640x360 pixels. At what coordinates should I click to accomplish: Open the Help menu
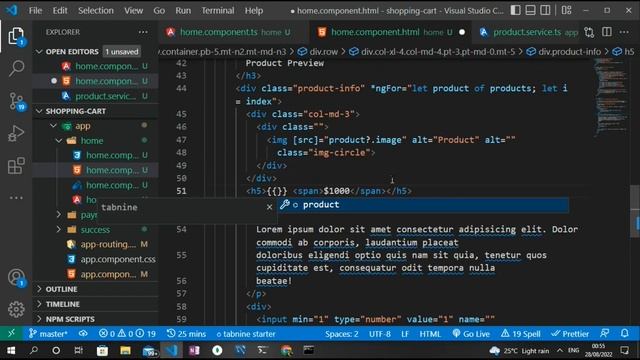click(253, 10)
